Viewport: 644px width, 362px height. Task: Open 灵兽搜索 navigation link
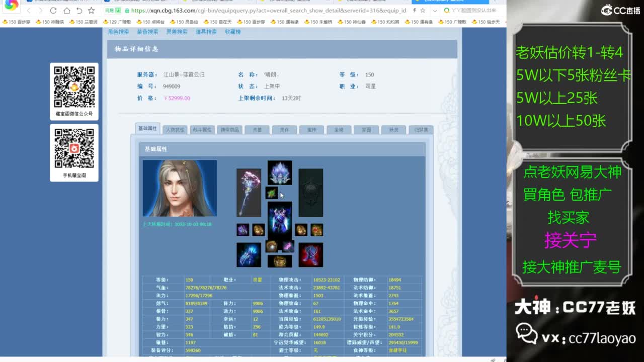177,32
